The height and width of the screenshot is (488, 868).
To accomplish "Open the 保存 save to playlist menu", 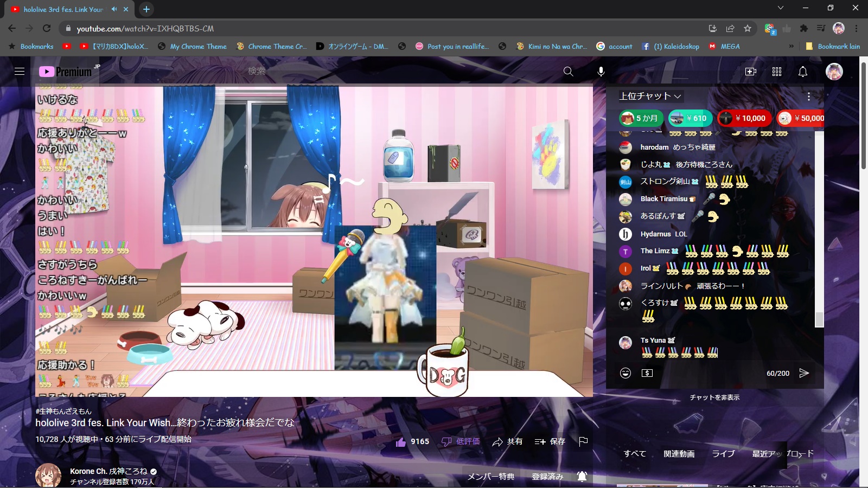I will [x=550, y=442].
